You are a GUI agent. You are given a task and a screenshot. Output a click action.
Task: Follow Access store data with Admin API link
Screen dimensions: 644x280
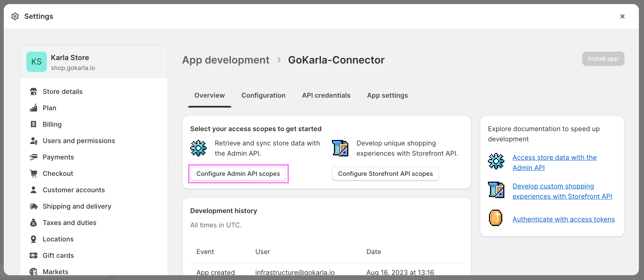point(554,158)
